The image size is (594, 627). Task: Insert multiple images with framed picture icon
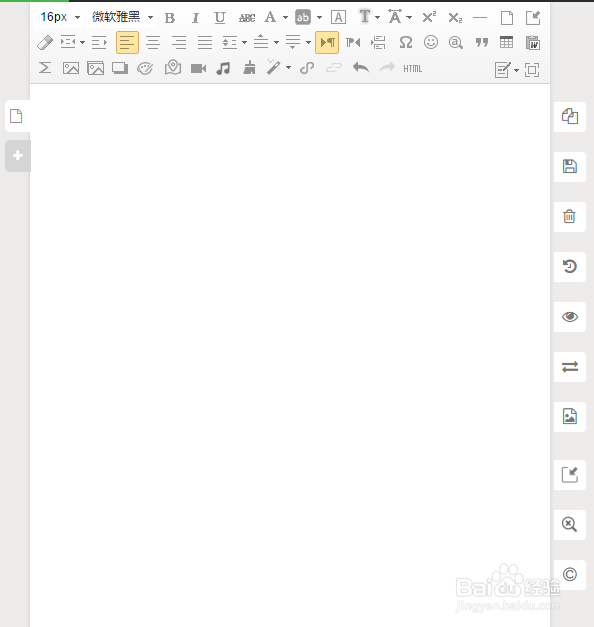[96, 68]
